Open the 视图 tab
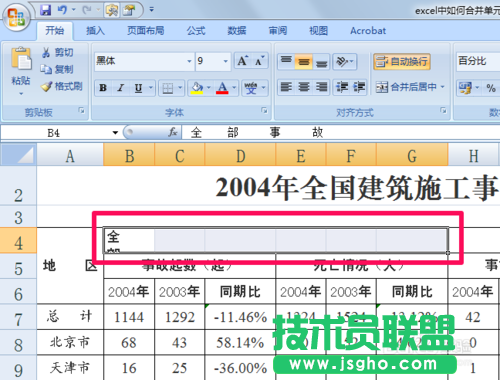 (x=318, y=31)
